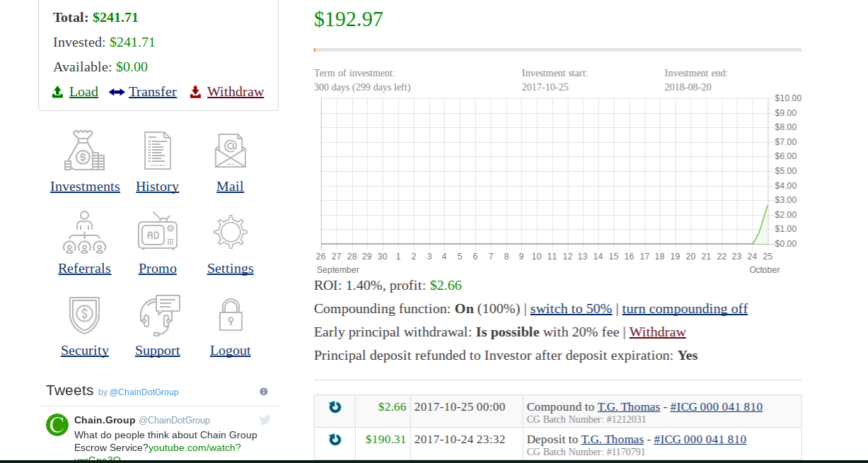Turn compounding off

click(x=684, y=309)
